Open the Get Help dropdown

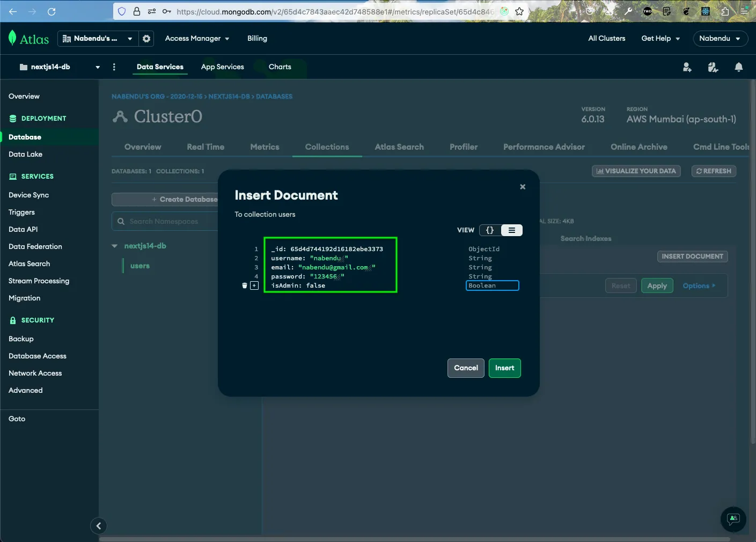click(x=660, y=39)
